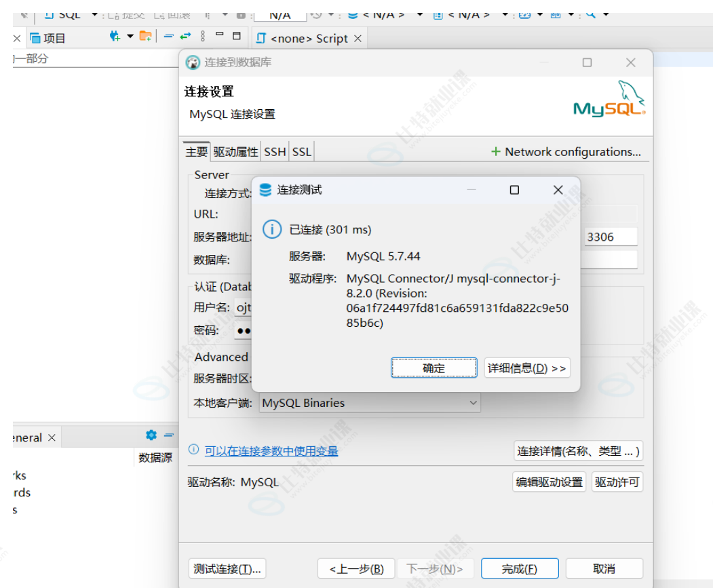The image size is (713, 588).
Task: Close the 连接测试 dialog
Action: tap(558, 190)
